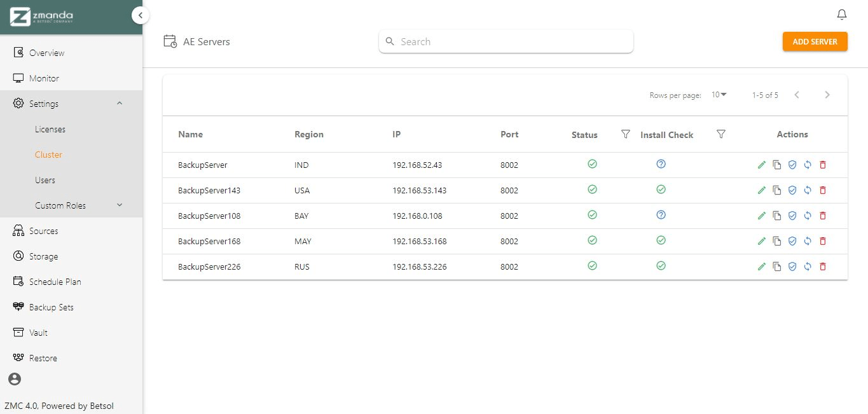This screenshot has width=868, height=414.
Task: Open the notifications bell
Action: (842, 14)
